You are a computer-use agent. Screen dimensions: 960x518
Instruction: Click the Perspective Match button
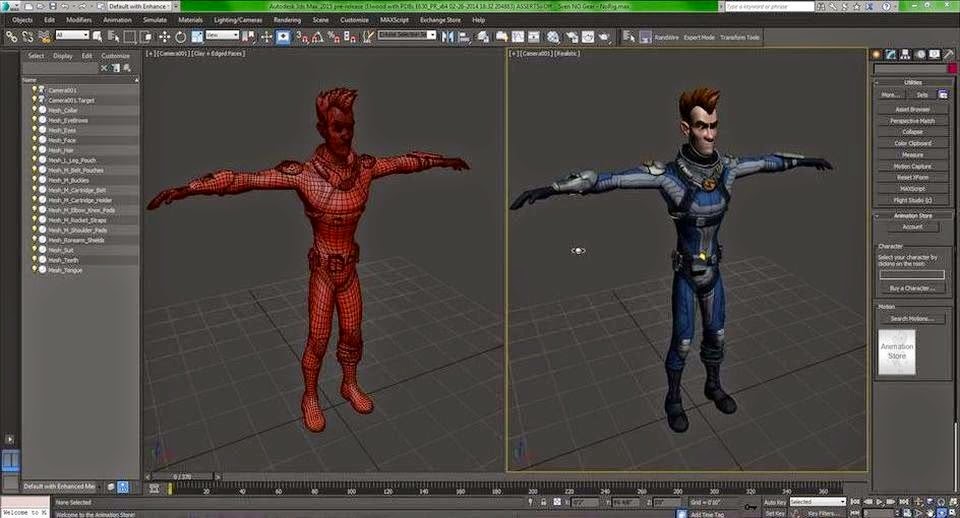(913, 120)
